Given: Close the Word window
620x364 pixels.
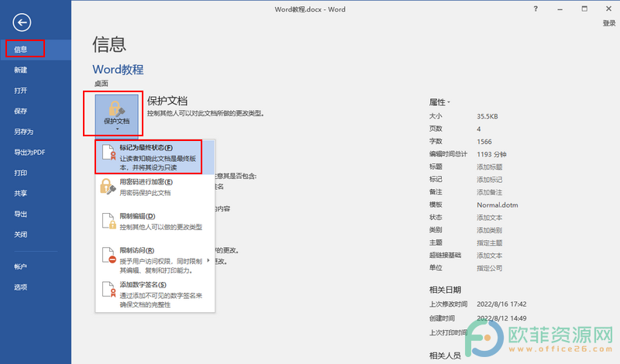Looking at the screenshot, I should click(609, 9).
